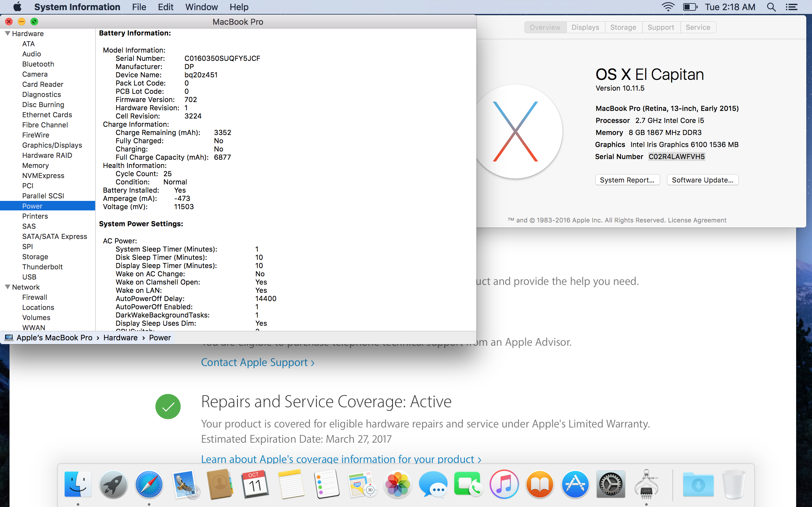Click the Software Update button
This screenshot has height=507, width=812.
pyautogui.click(x=702, y=180)
